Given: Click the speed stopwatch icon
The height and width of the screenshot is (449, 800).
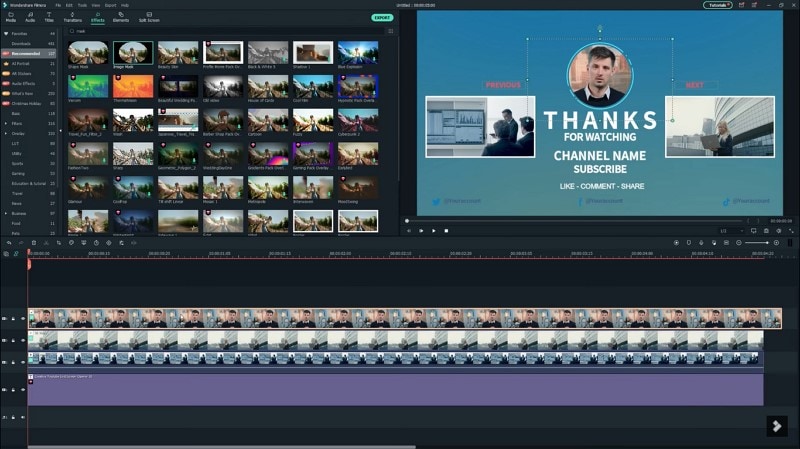Looking at the screenshot, I should 96,243.
